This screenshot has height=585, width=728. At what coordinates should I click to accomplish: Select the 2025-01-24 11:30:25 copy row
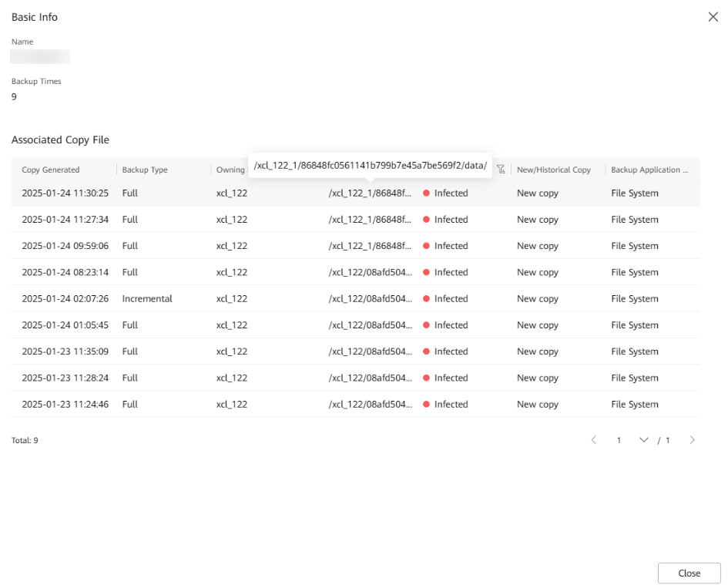65,193
